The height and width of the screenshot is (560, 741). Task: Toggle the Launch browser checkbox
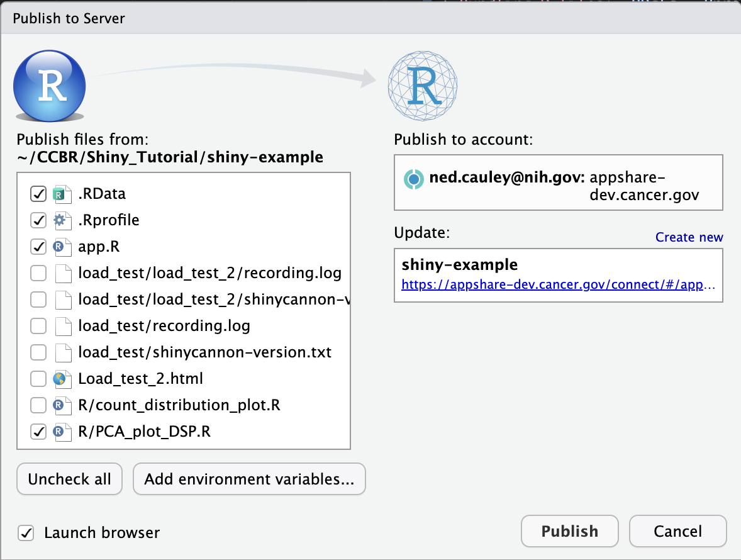tap(26, 533)
